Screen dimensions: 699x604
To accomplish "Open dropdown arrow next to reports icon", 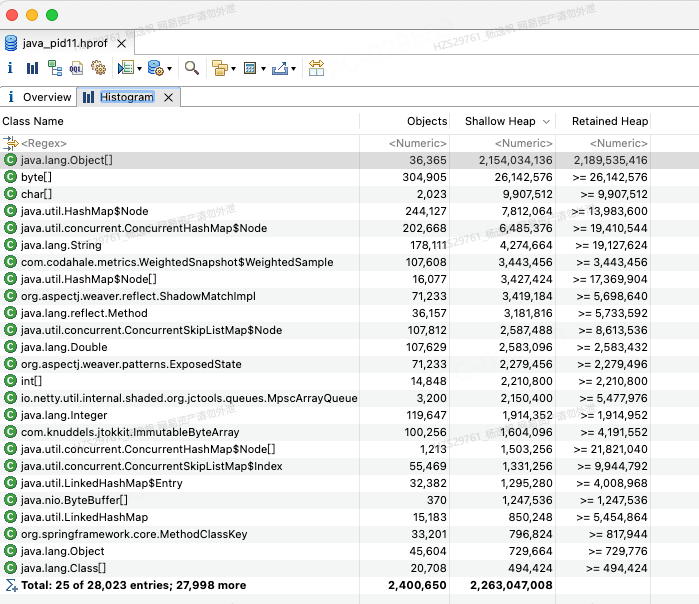I will coord(140,69).
